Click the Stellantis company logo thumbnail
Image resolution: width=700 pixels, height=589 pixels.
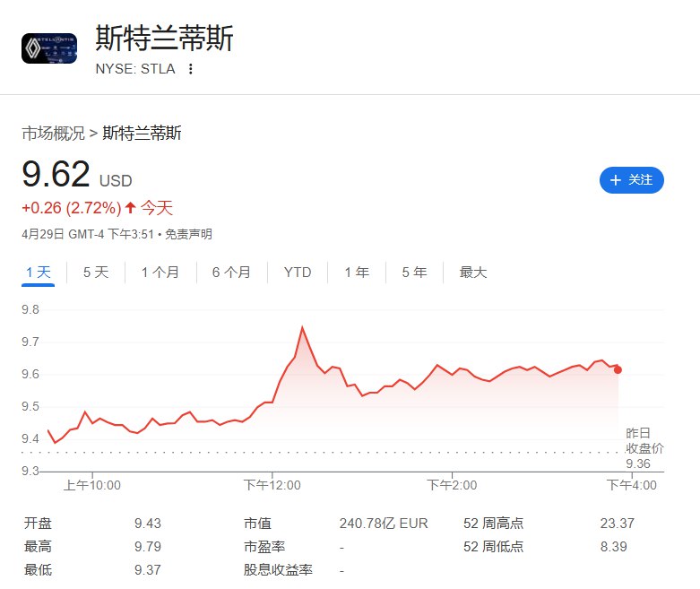pos(49,48)
